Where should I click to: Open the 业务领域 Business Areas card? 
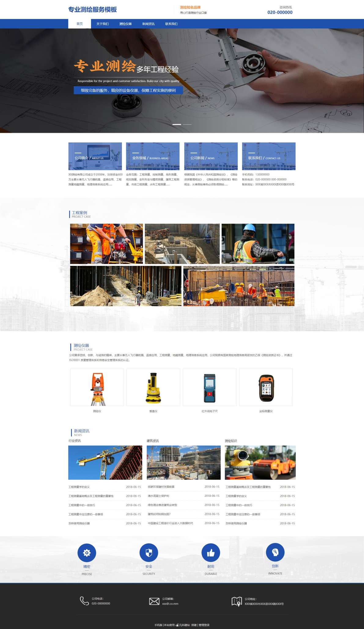point(153,156)
